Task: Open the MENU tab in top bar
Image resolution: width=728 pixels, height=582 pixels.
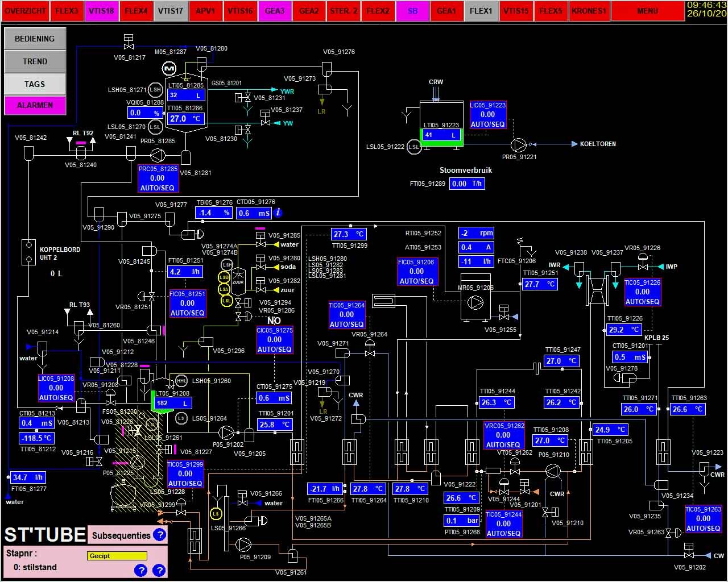Action: (647, 11)
